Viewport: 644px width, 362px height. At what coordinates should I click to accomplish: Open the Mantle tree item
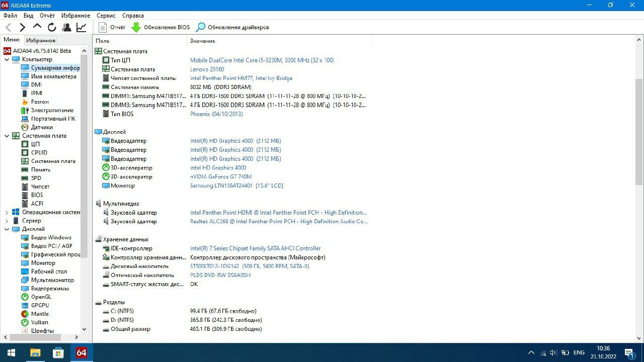click(x=35, y=314)
